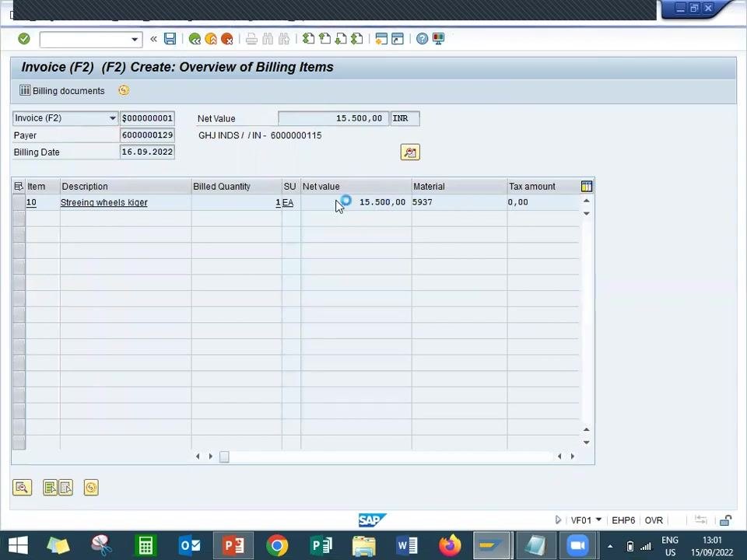Click the status bar lock icon

click(725, 520)
